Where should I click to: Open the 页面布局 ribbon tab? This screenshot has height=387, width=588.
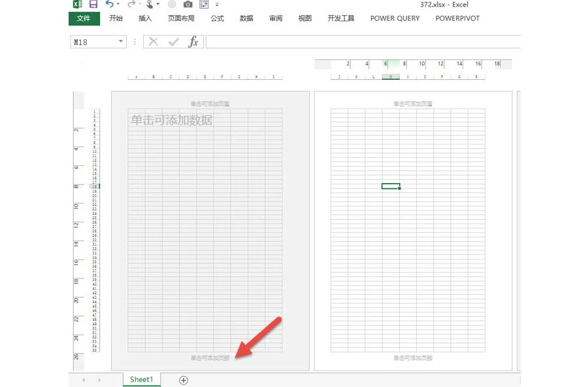(181, 18)
